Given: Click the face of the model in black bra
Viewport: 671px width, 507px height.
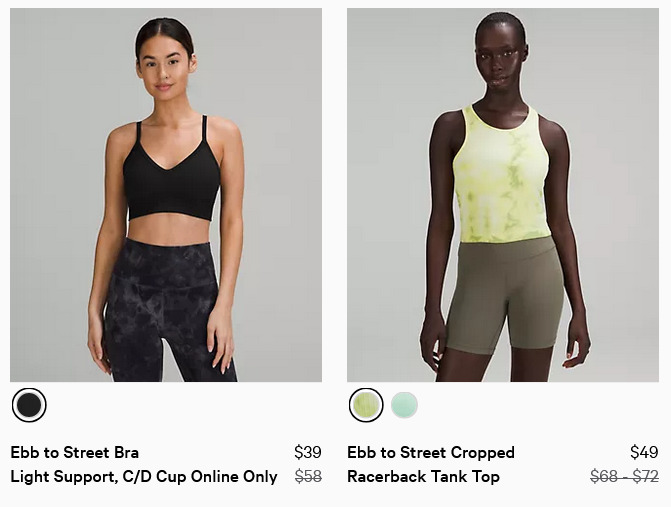Looking at the screenshot, I should (165, 68).
